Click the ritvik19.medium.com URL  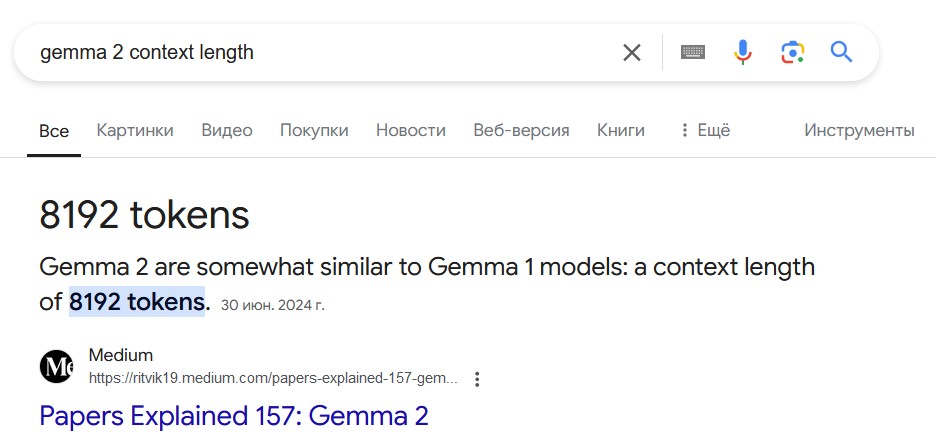coord(273,379)
